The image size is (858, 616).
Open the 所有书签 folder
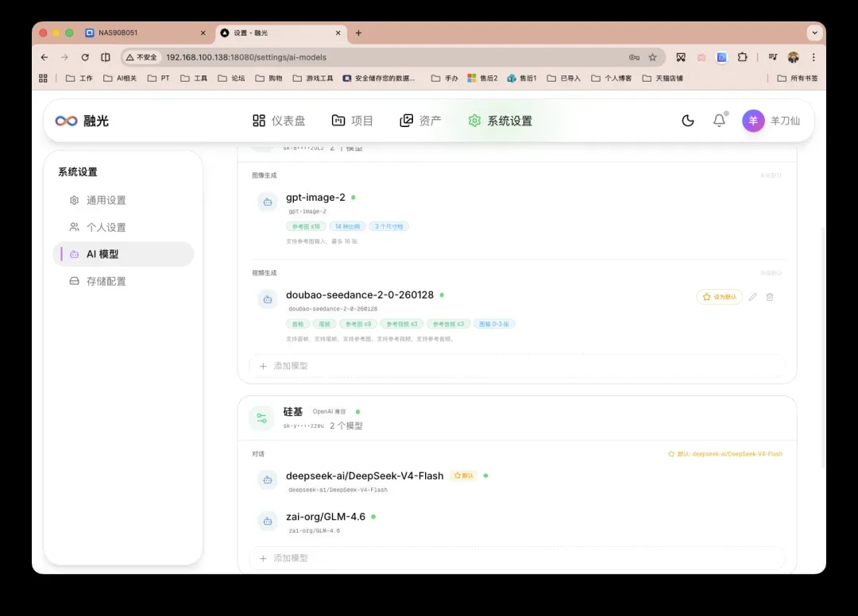(798, 78)
